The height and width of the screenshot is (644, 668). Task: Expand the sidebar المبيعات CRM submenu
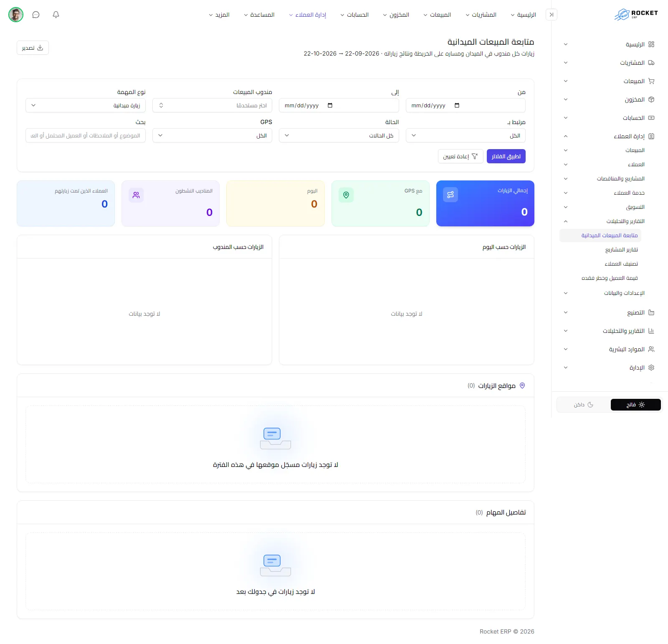click(x=566, y=150)
